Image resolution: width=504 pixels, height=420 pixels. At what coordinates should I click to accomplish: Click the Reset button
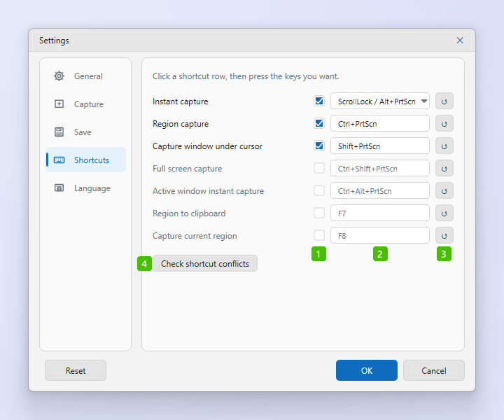pyautogui.click(x=76, y=370)
